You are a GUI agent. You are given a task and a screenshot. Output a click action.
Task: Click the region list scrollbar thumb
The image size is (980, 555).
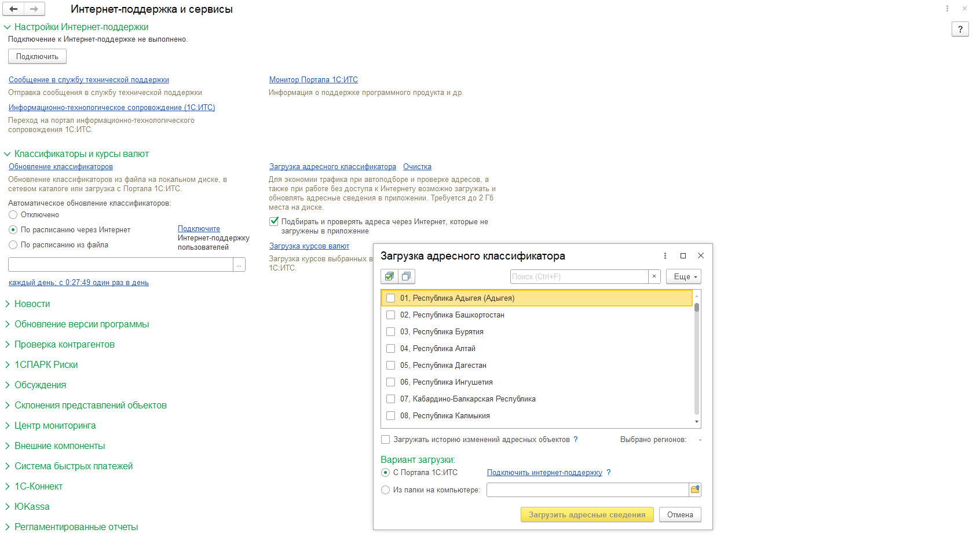pyautogui.click(x=697, y=307)
